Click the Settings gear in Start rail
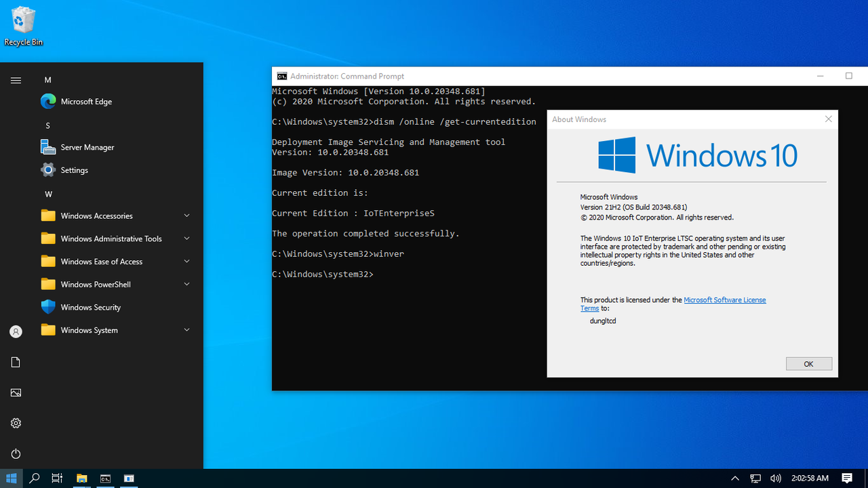This screenshot has height=488, width=868. click(x=16, y=423)
